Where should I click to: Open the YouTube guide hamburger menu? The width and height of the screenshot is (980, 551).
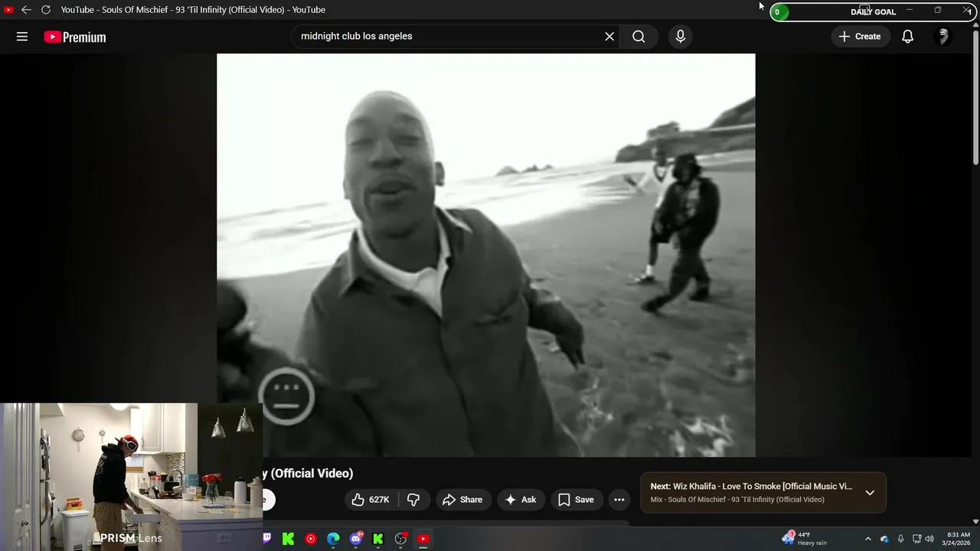point(22,37)
